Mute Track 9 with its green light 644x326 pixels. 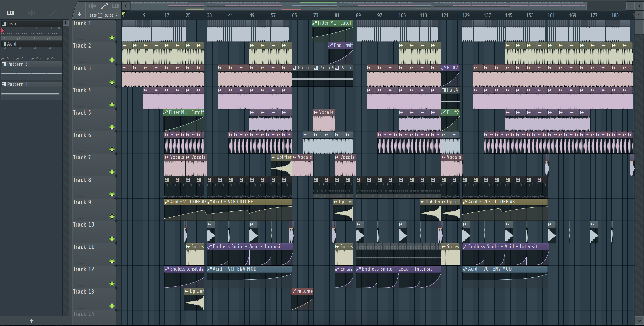(x=112, y=217)
